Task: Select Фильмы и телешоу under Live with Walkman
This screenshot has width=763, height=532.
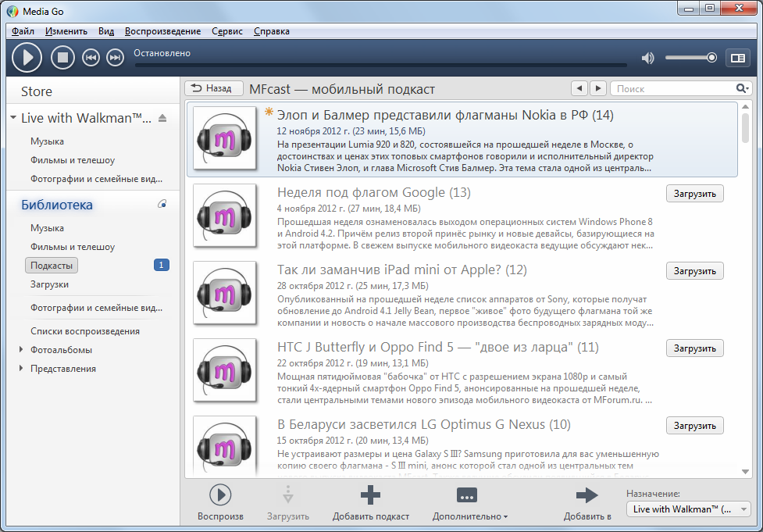Action: 73,160
